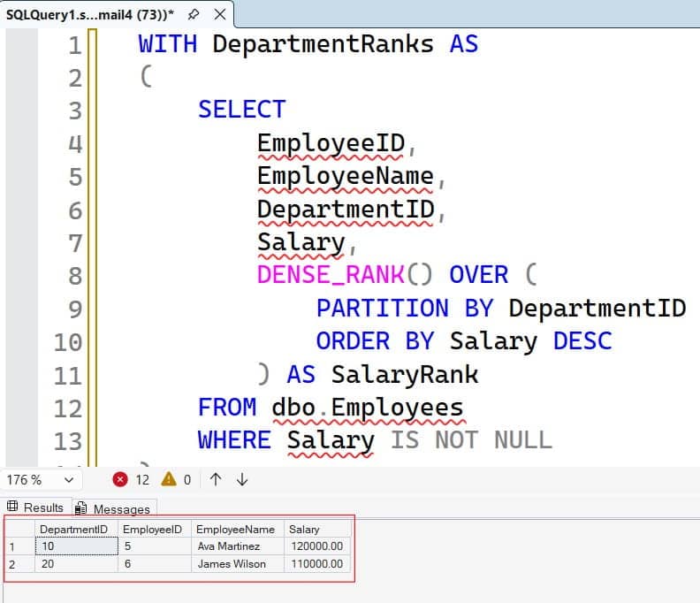Click line number 7 in gutter

[x=75, y=243]
